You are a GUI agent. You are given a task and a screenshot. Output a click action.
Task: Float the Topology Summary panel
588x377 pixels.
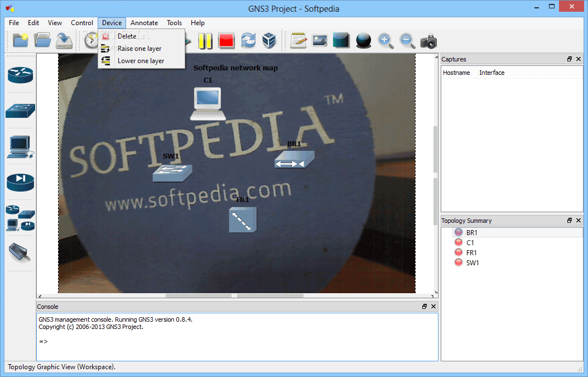coord(569,221)
